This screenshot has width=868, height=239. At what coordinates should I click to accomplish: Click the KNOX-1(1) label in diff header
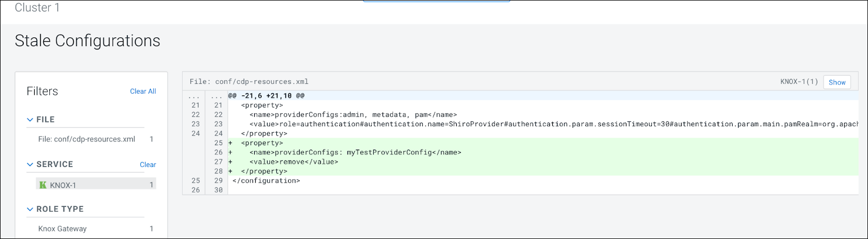click(x=799, y=82)
